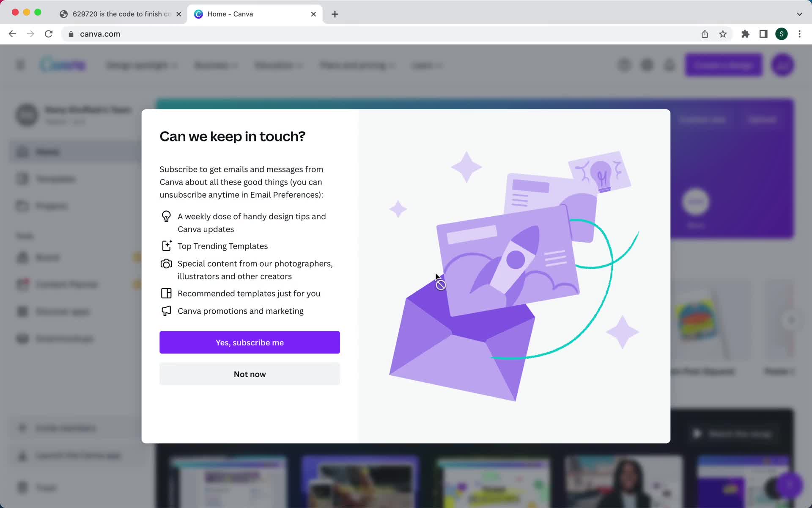Click the Top Trending Templates text
Viewport: 812px width, 508px height.
point(222,246)
